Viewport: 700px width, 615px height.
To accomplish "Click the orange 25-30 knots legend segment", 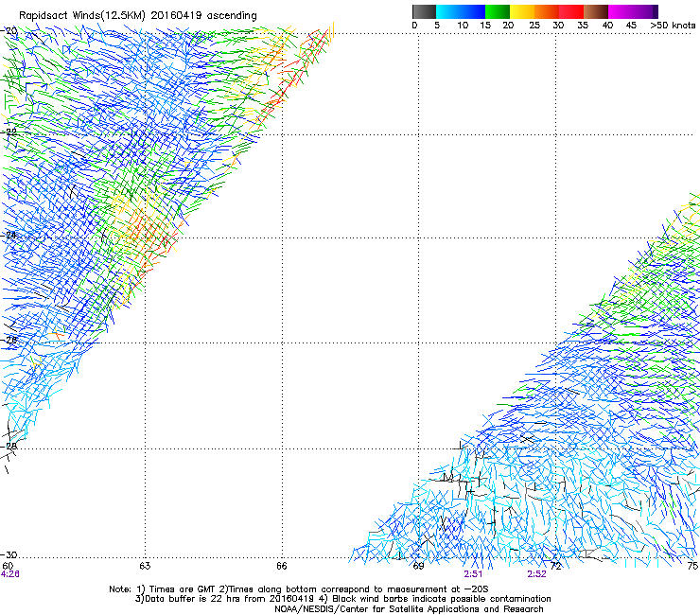I will click(x=547, y=11).
